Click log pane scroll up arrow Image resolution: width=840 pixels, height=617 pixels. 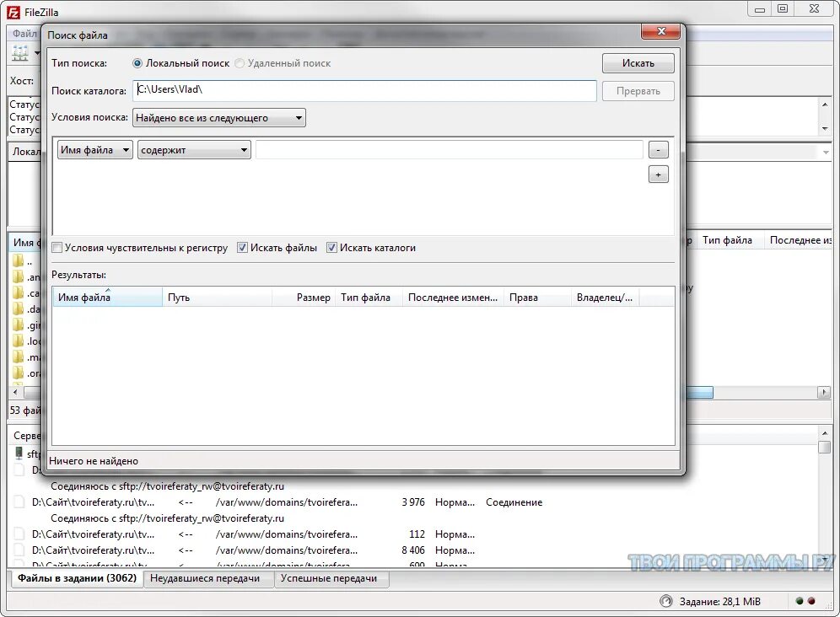pyautogui.click(x=825, y=105)
